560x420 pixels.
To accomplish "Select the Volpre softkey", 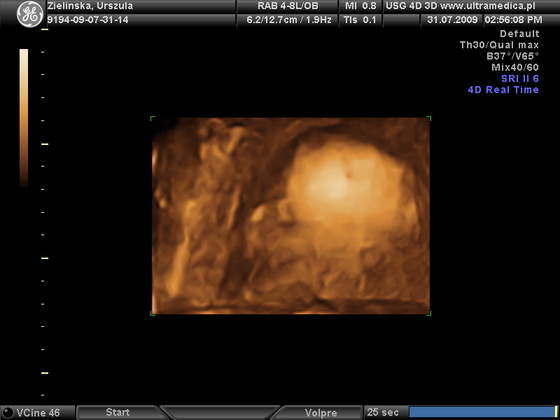I will [320, 413].
